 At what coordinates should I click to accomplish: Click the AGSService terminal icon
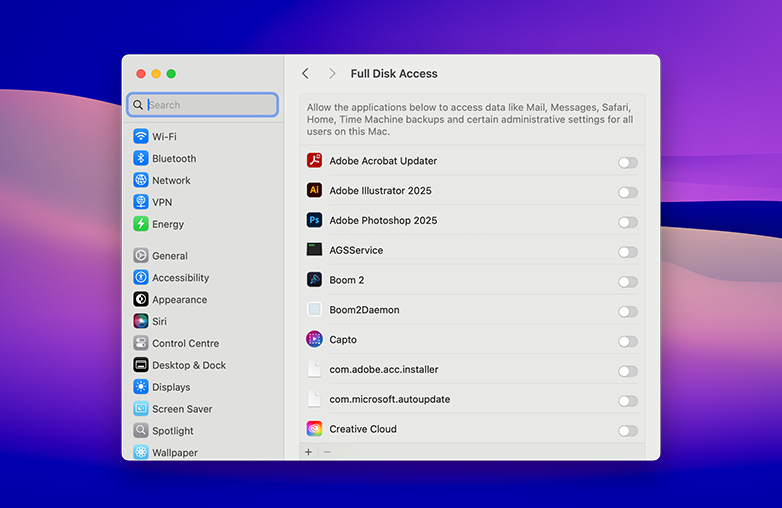point(314,249)
